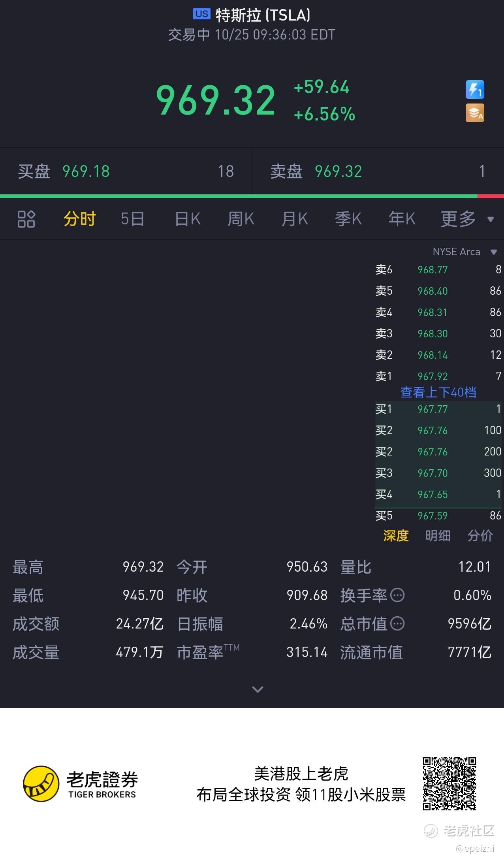Tap the 流通市值 value 7771亿
Viewport: 504px width, 860px height.
(470, 652)
